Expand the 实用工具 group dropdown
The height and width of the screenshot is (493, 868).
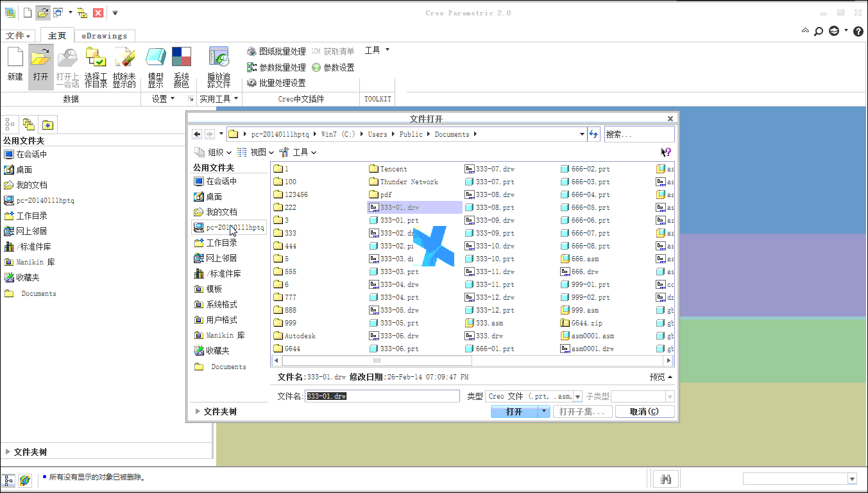tap(218, 99)
